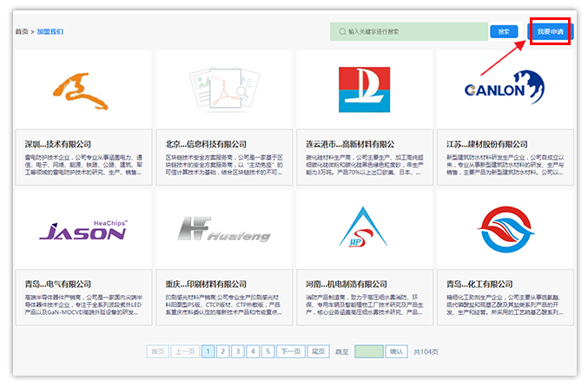Viewport: 588px width, 387px height.
Task: Click the description text of 河南 company card
Action: (365, 305)
